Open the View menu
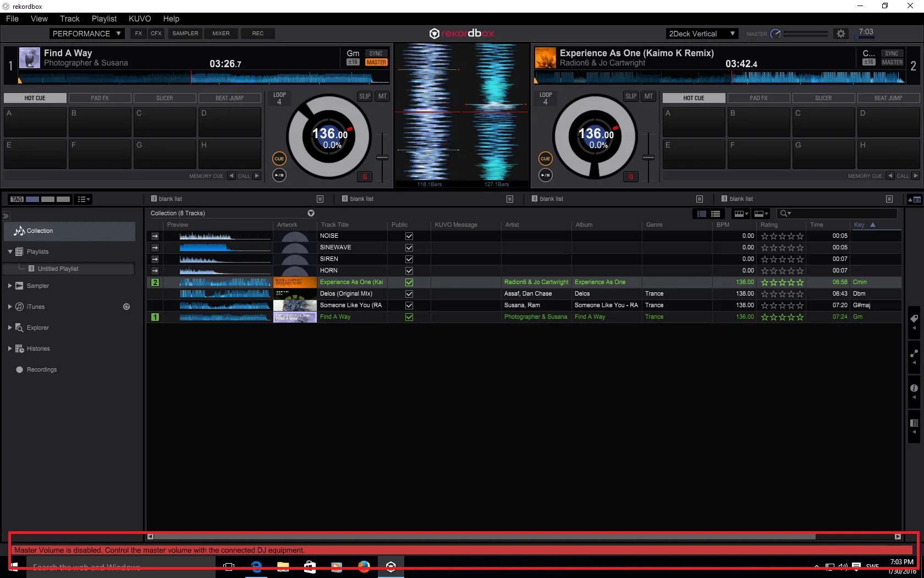 pos(39,19)
